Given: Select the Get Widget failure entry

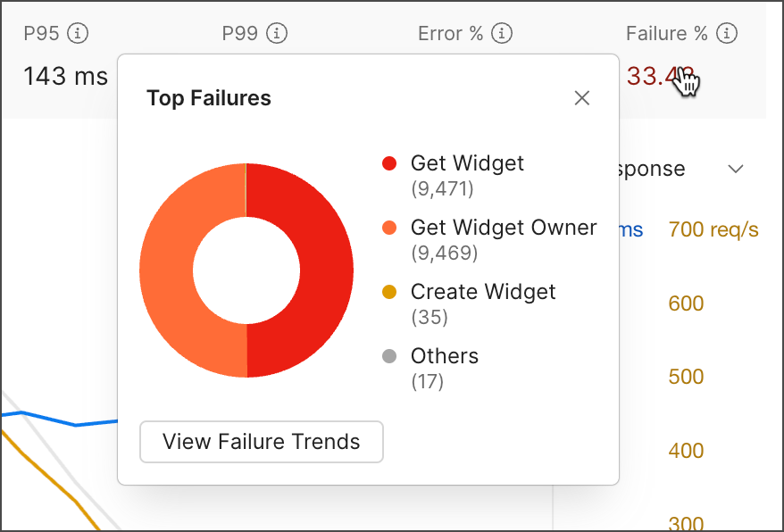Looking at the screenshot, I should tap(466, 163).
